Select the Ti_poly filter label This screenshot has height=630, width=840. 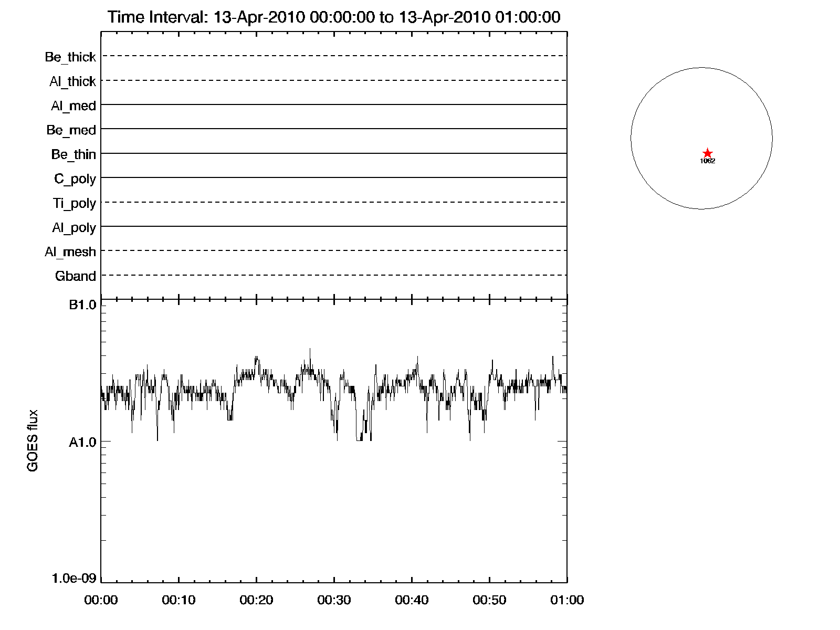coord(74,203)
